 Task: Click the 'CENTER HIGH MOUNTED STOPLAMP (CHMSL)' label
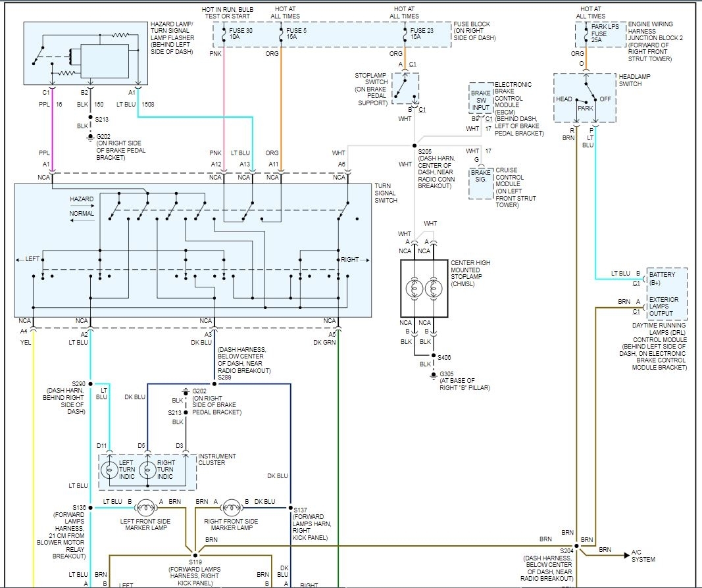(x=470, y=273)
